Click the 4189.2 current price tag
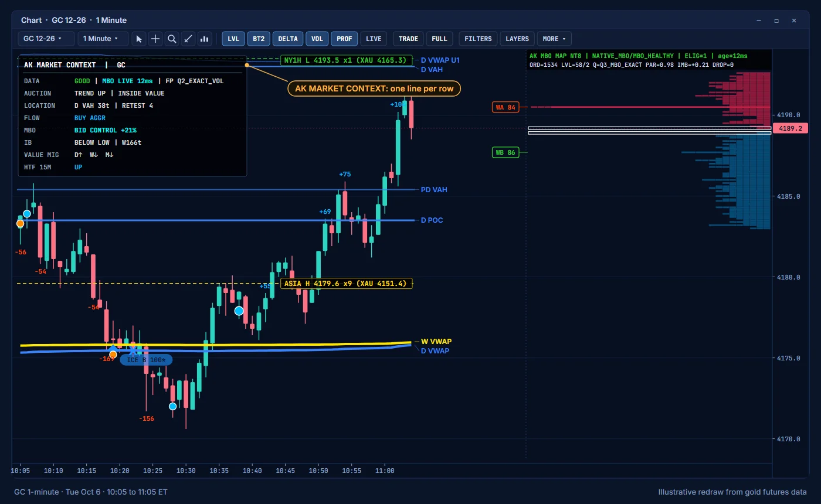Viewport: 821px width, 504px height. coord(791,128)
